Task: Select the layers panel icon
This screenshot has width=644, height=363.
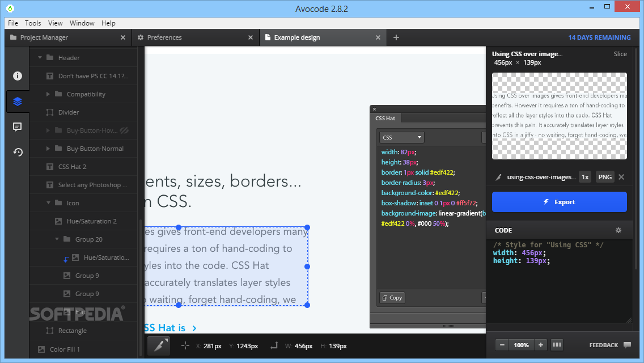Action: pyautogui.click(x=17, y=102)
